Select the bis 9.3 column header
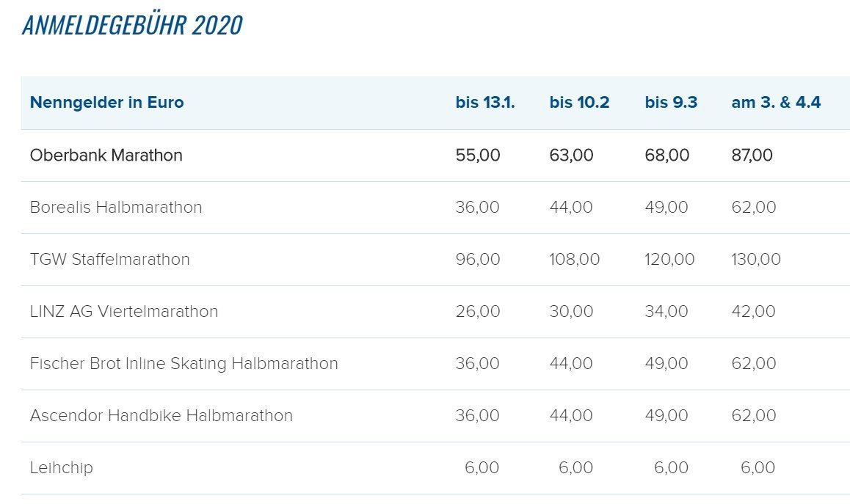Viewport: 850px width, 504px height. pos(671,103)
